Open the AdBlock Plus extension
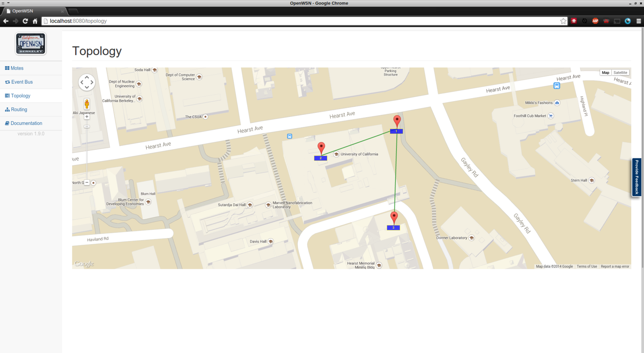 tap(595, 21)
